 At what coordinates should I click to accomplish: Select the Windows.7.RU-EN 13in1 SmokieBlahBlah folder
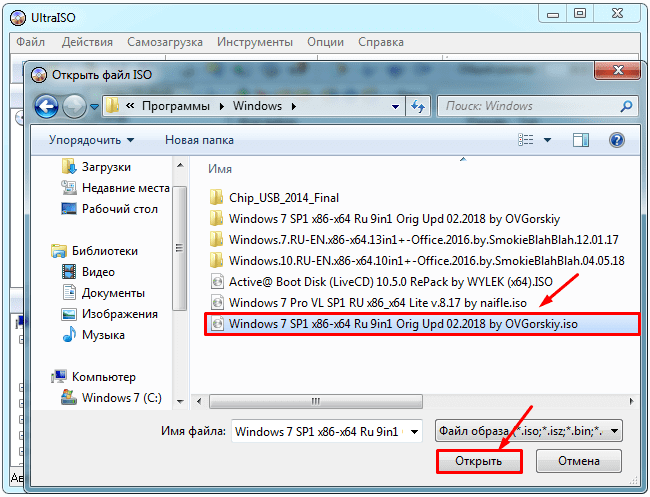[414, 240]
